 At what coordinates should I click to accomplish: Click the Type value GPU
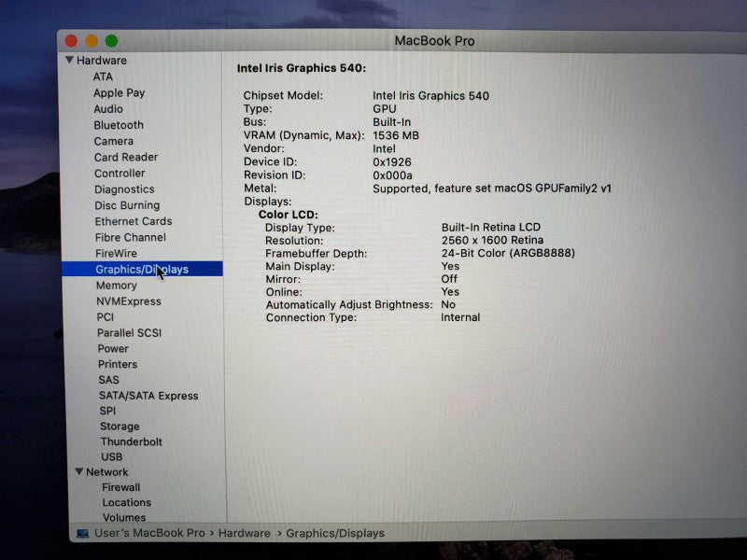click(385, 109)
